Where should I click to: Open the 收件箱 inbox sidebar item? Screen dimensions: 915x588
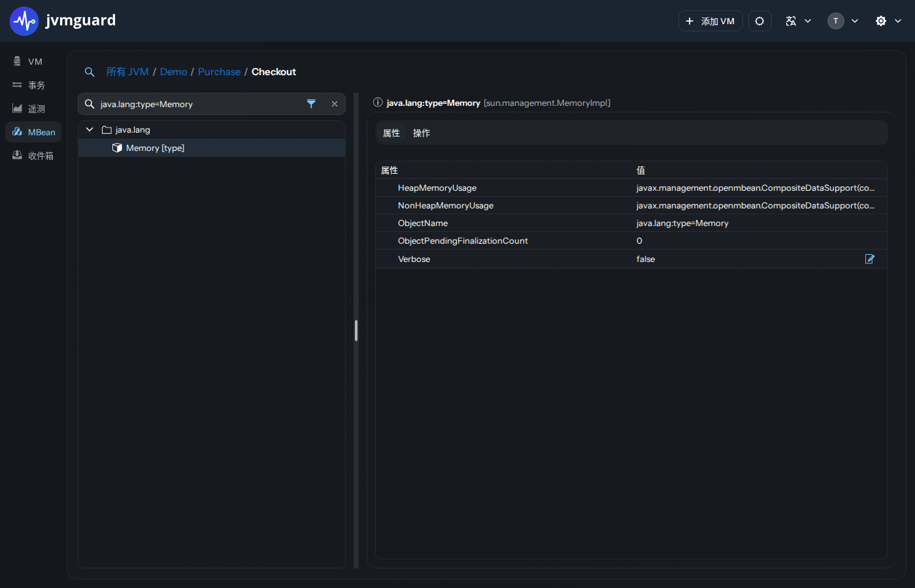(33, 155)
